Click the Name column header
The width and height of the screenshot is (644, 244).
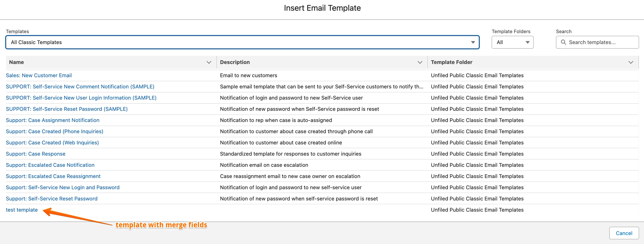pyautogui.click(x=16, y=62)
